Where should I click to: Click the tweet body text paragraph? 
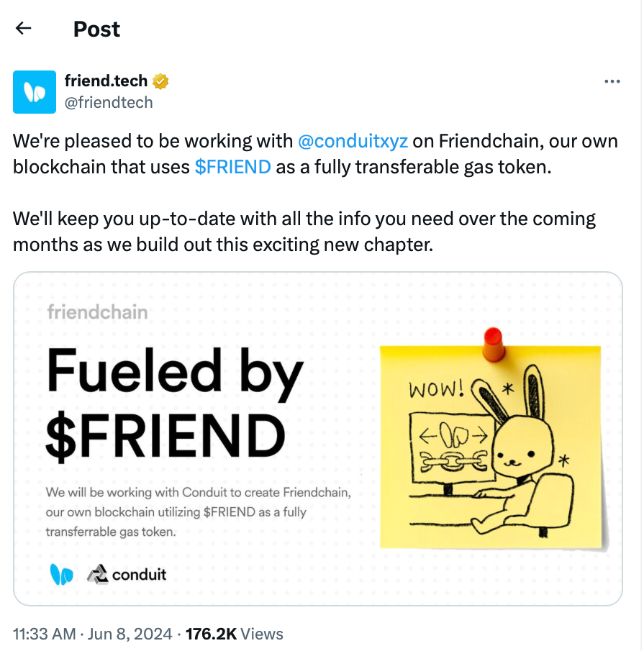tap(316, 193)
